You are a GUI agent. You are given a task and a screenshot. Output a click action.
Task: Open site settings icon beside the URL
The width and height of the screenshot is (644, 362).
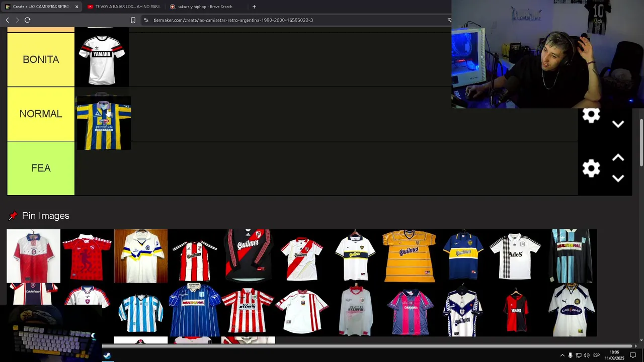146,20
